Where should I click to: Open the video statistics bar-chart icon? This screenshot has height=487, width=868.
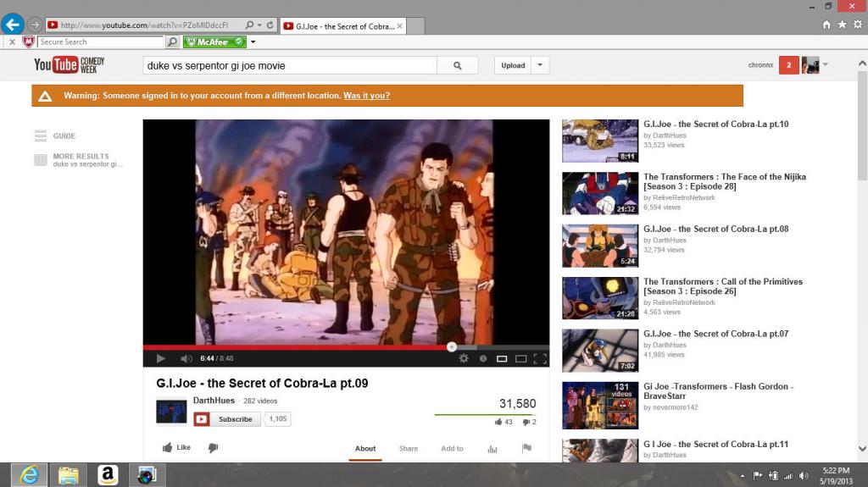pos(492,449)
